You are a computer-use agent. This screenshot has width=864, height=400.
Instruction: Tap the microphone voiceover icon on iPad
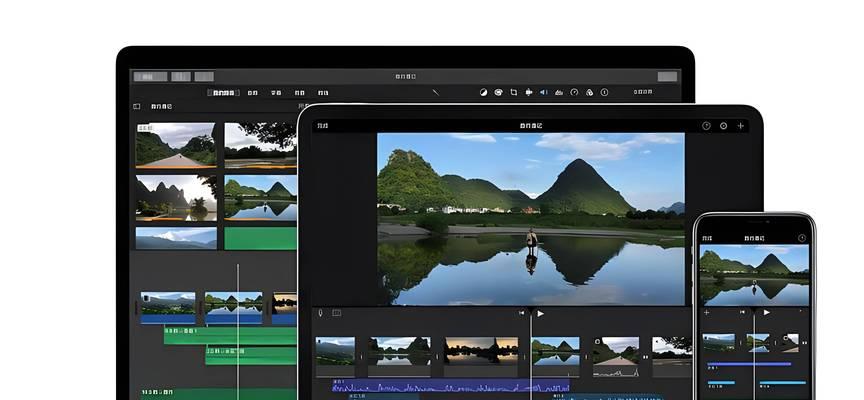[x=320, y=313]
